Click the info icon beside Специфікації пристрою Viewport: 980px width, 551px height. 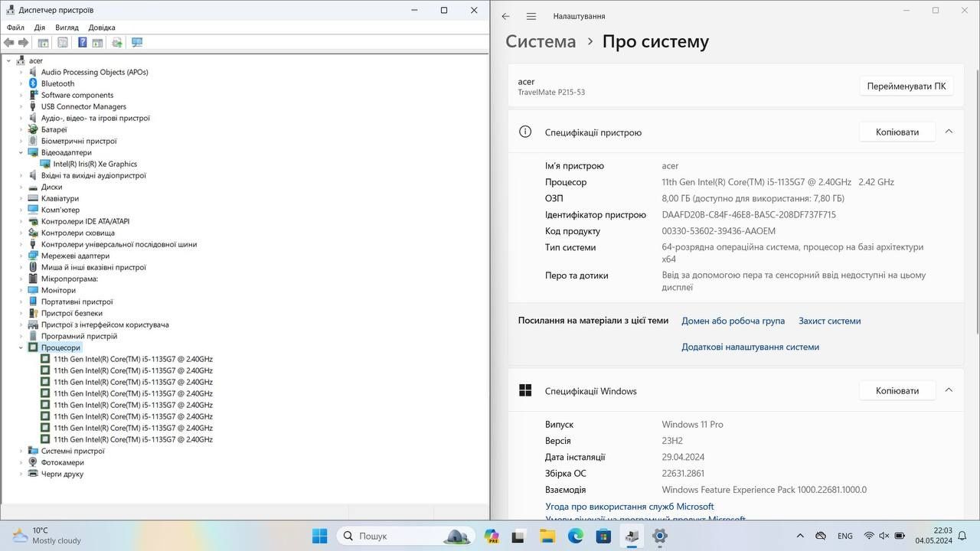pos(525,132)
